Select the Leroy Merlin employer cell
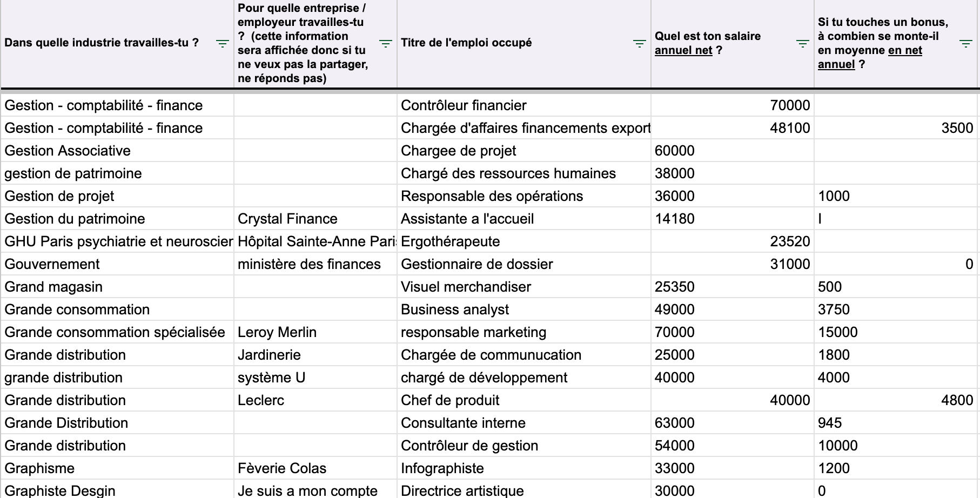 [x=316, y=332]
